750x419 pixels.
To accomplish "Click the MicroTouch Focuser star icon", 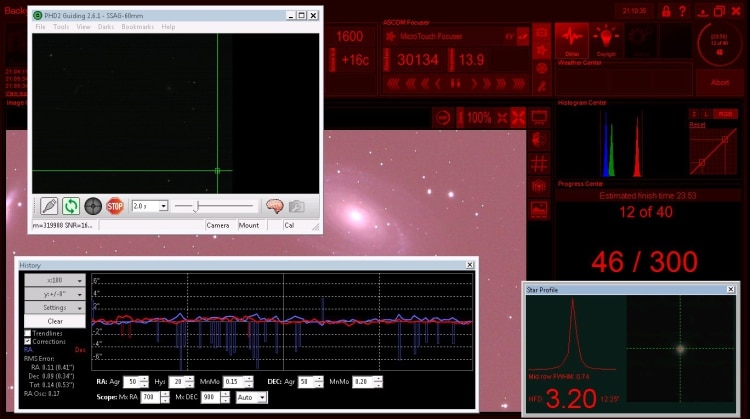I will pos(391,36).
